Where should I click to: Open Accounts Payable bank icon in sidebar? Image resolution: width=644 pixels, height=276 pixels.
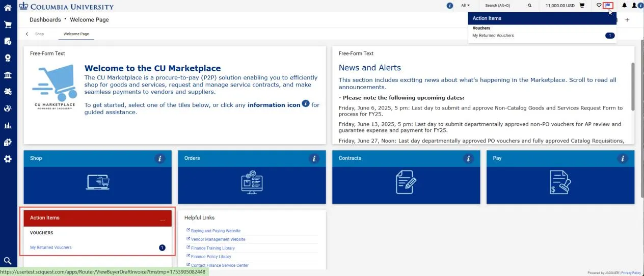[8, 75]
